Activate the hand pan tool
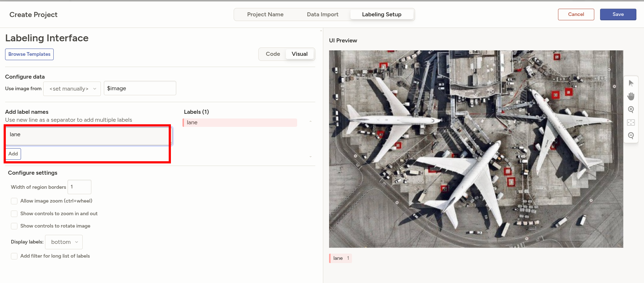The height and width of the screenshot is (283, 644). [631, 96]
